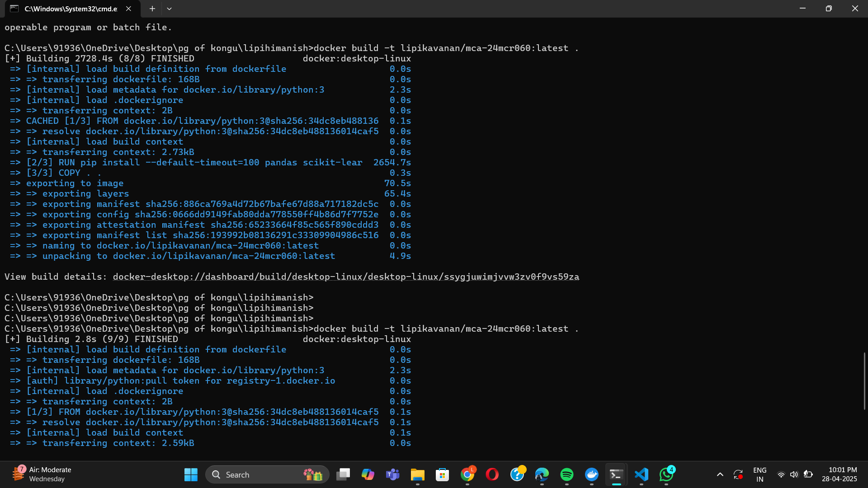Click the RUN pip install pandas line

click(x=210, y=162)
